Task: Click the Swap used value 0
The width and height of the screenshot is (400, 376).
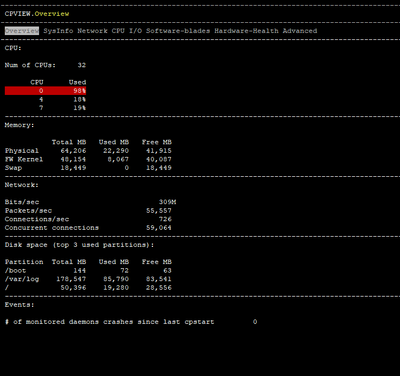Action: (x=127, y=168)
